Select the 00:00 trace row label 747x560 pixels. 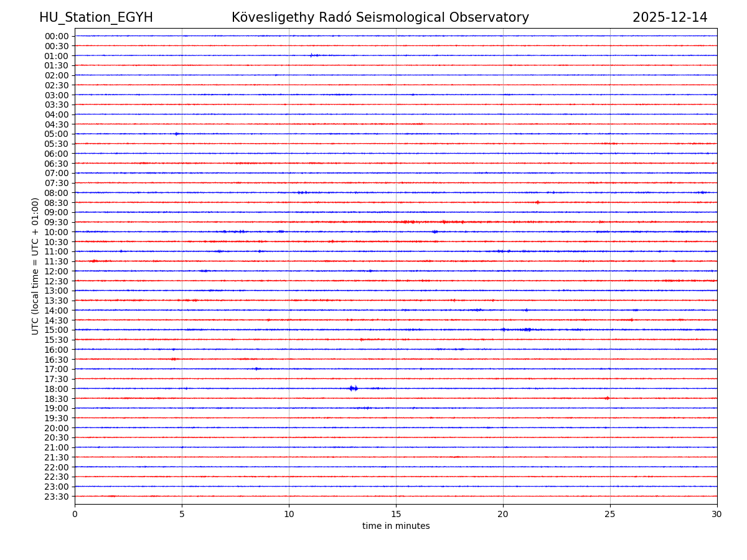[57, 36]
